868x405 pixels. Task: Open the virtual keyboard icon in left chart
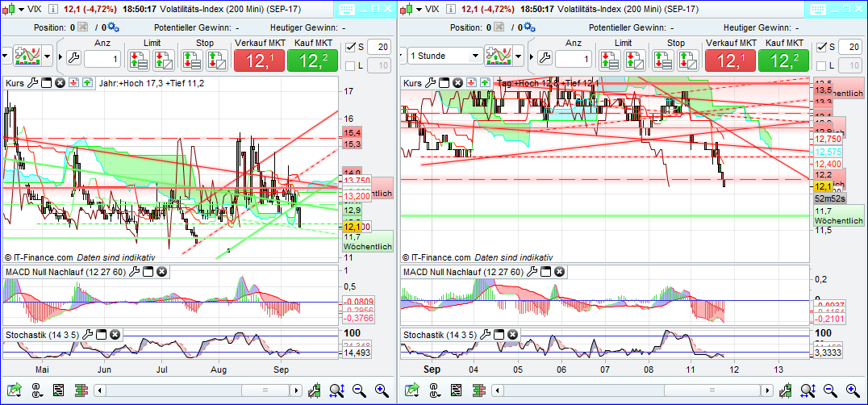coord(346,9)
